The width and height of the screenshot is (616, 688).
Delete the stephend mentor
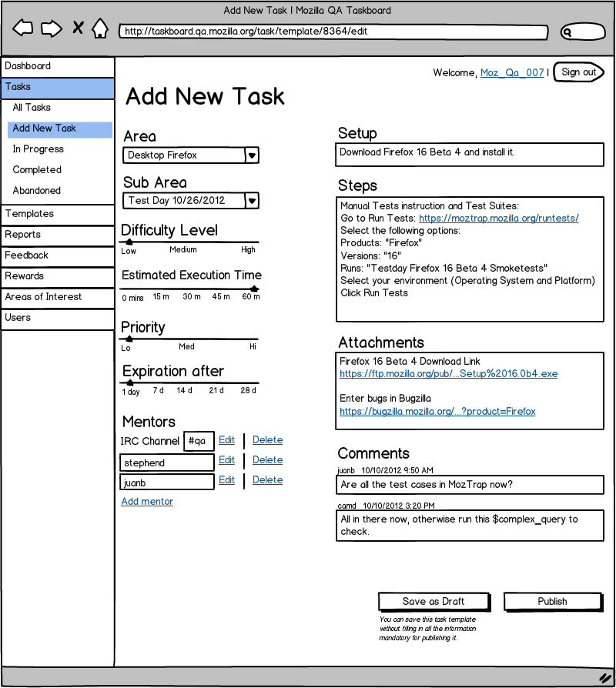267,460
